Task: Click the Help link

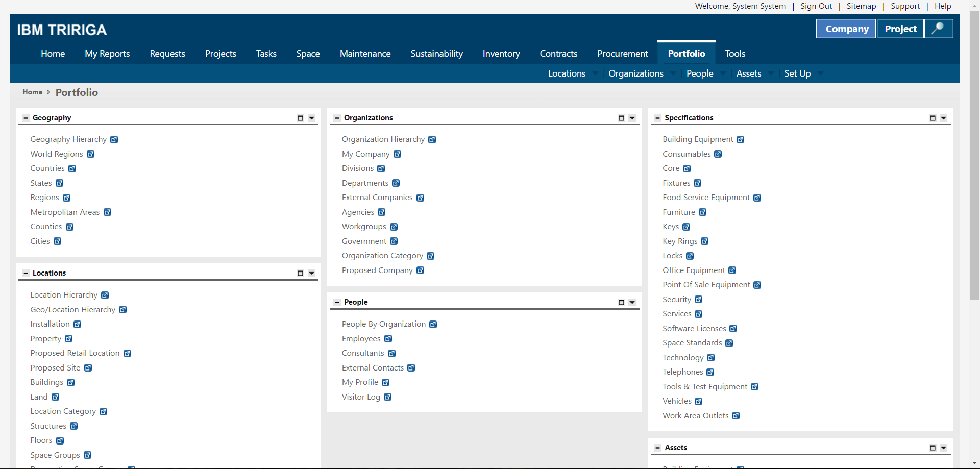Action: 943,6
